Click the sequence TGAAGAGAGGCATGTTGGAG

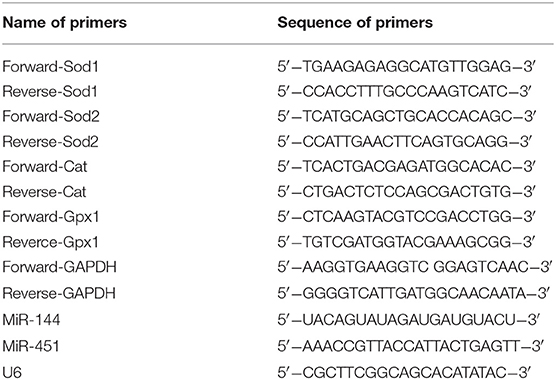point(406,67)
